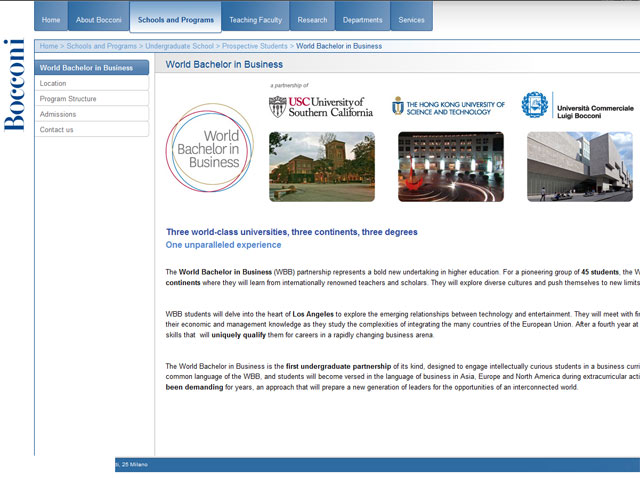Go to Admissions in the sidebar
The width and height of the screenshot is (640, 478).
click(x=92, y=114)
